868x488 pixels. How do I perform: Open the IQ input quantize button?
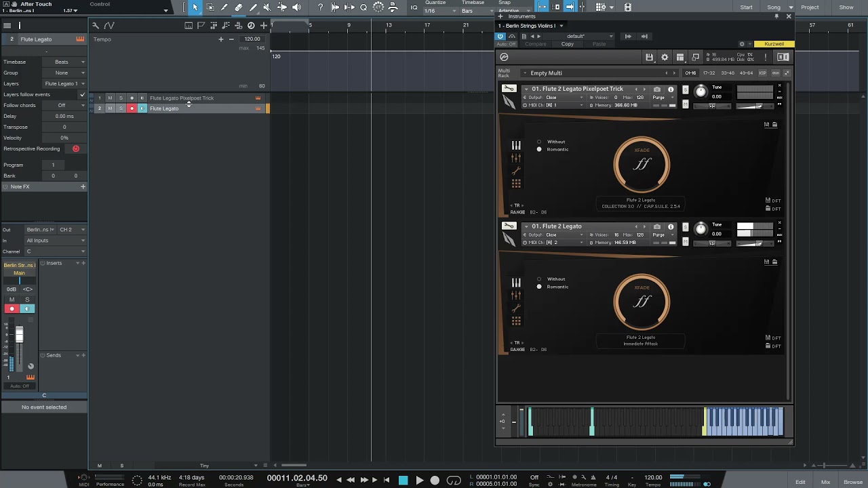(414, 7)
